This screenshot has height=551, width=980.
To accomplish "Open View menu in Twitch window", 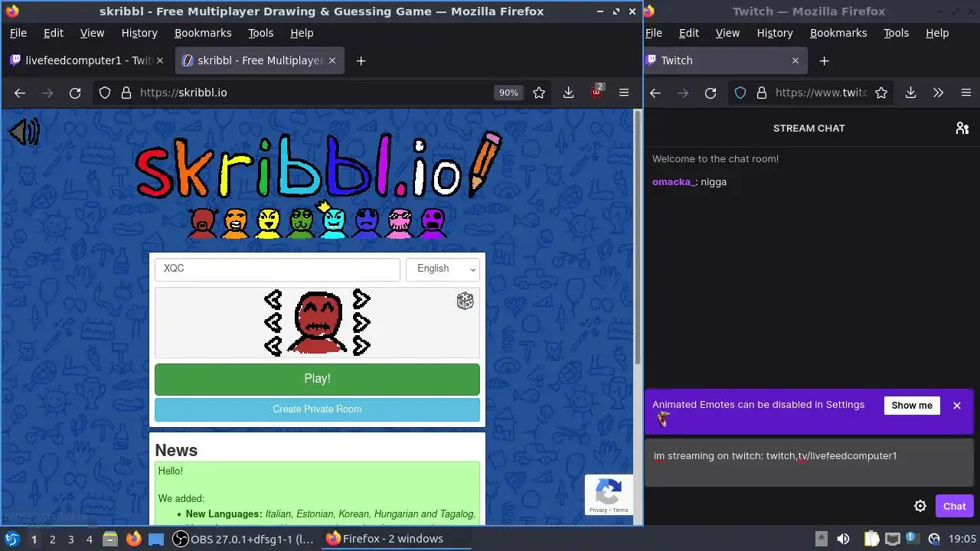I will [x=727, y=33].
